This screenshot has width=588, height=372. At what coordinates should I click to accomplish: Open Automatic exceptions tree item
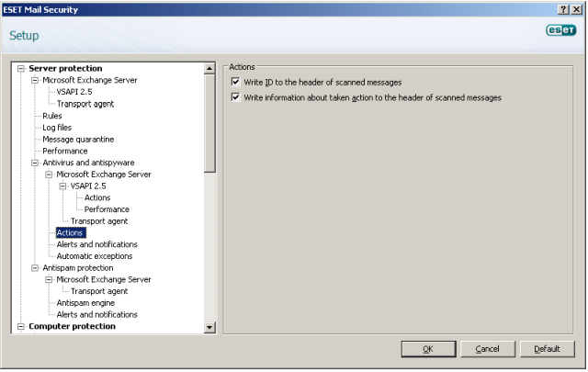click(x=95, y=256)
